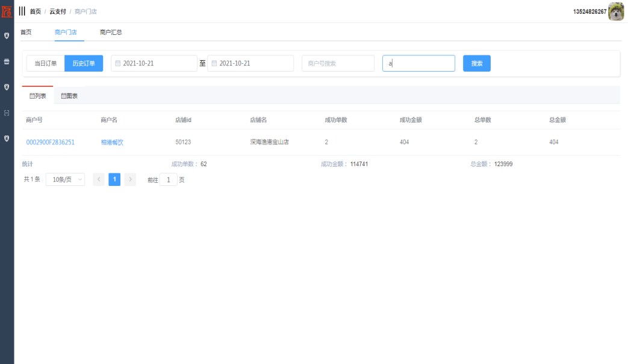Open the end date picker field
Image resolution: width=628 pixels, height=364 pixels.
(250, 63)
